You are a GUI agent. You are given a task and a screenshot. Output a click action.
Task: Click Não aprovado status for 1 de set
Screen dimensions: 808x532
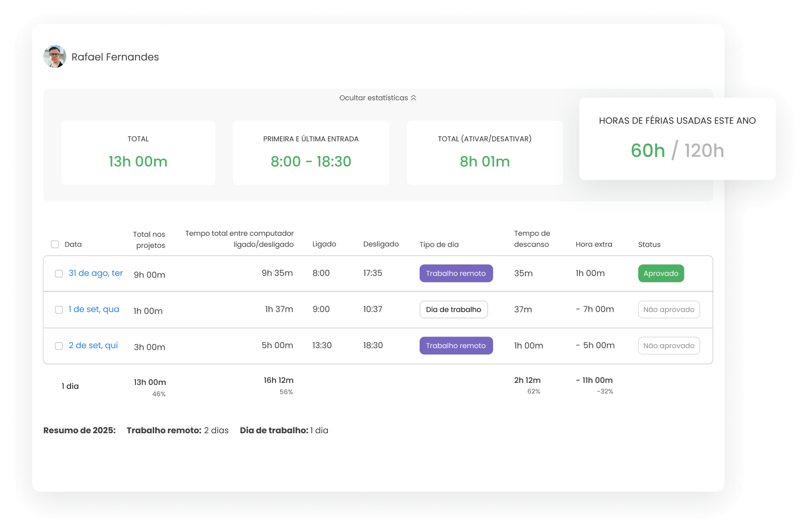coord(668,310)
